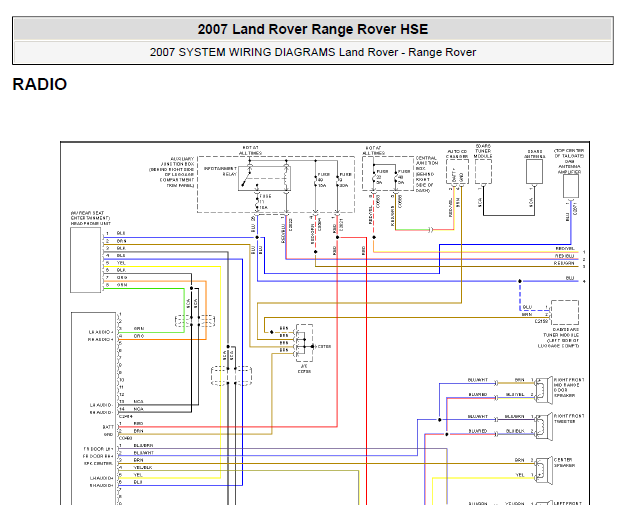Click the fuse 11 15A label below the relay
This screenshot has height=505, width=626.
265,202
